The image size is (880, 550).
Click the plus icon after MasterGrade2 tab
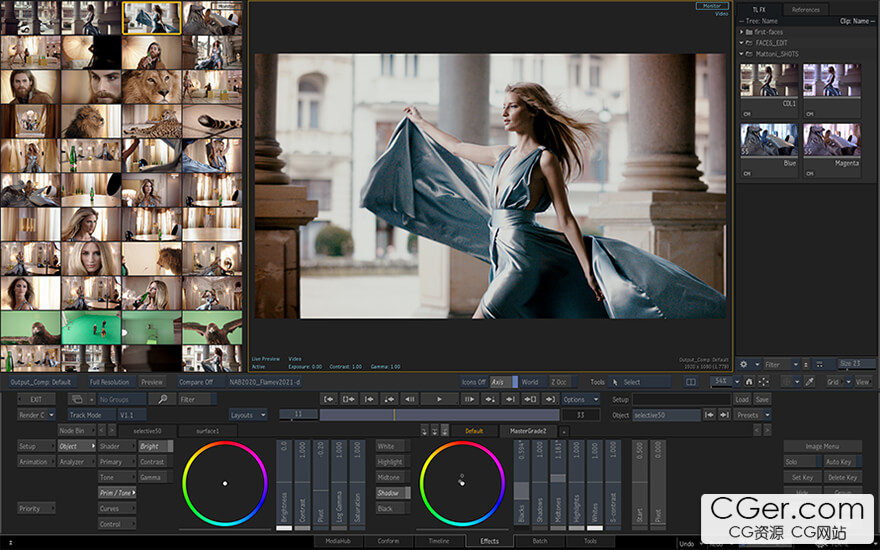[x=564, y=431]
